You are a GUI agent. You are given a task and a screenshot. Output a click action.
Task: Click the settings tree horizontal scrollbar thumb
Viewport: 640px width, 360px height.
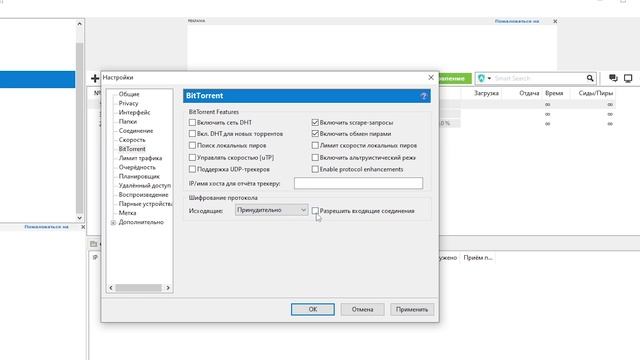tap(138, 288)
